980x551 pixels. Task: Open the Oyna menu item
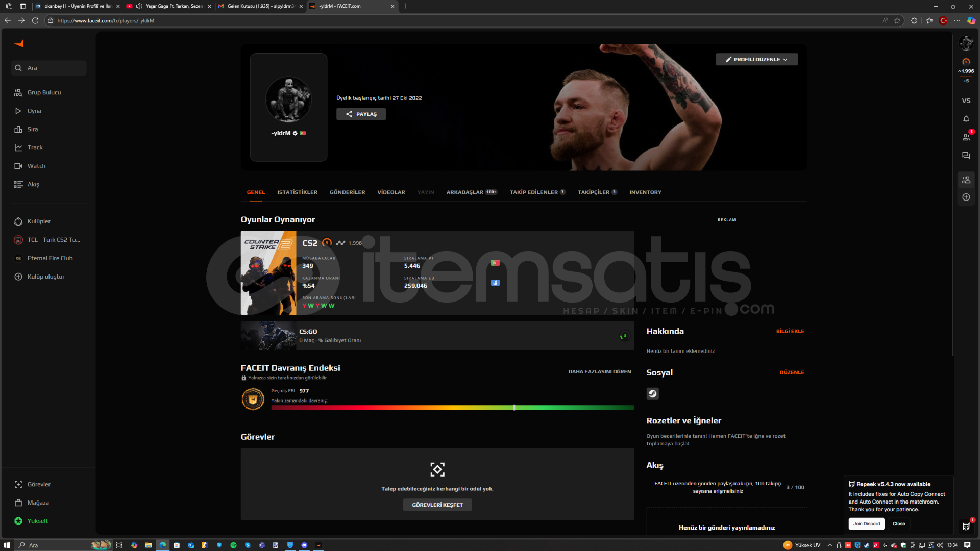tap(34, 111)
